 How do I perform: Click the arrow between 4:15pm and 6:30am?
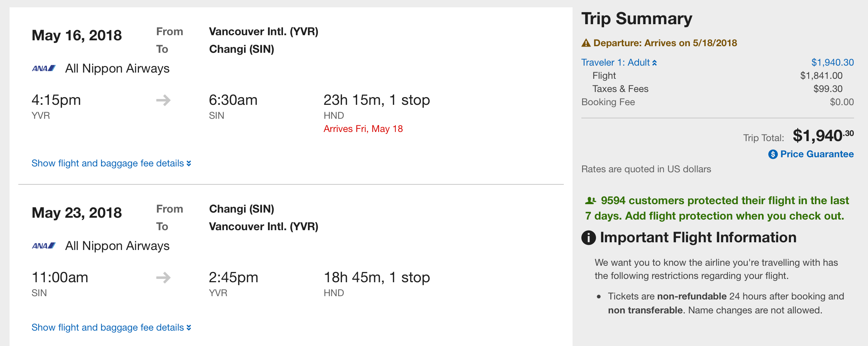pos(163,100)
